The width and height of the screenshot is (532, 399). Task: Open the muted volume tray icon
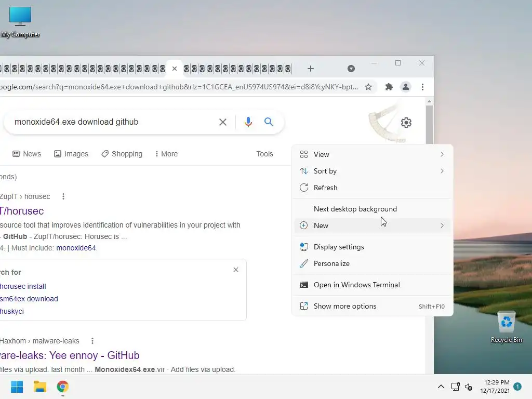point(469,387)
